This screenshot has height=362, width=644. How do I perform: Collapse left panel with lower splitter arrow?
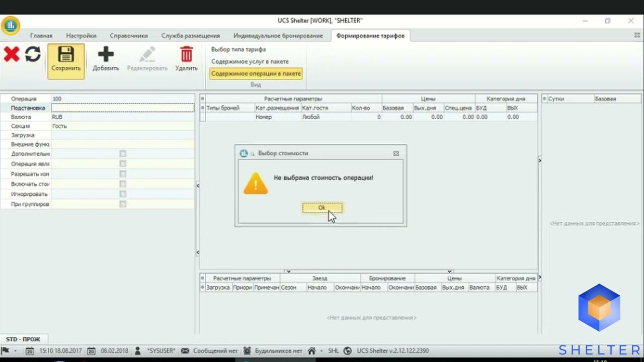198,252
